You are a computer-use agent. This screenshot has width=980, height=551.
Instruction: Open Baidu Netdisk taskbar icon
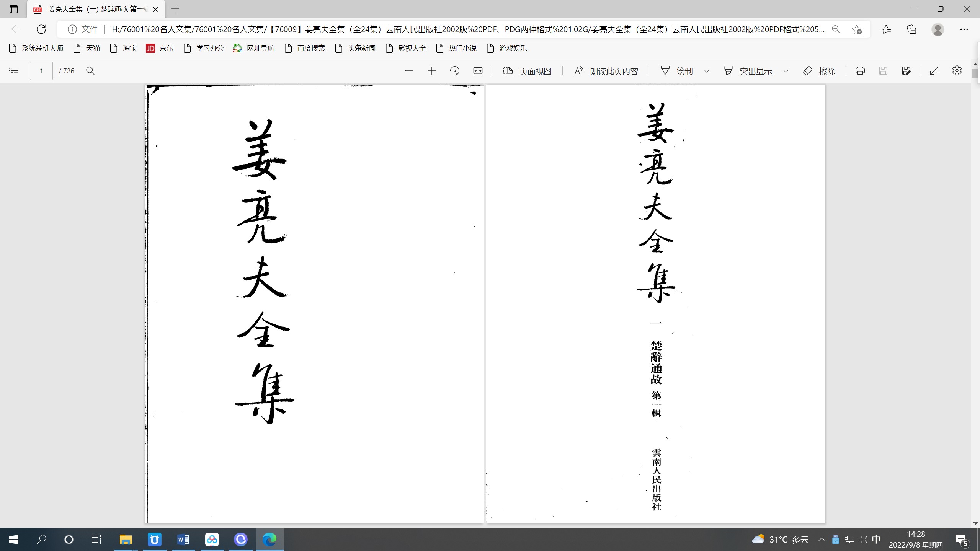[212, 540]
